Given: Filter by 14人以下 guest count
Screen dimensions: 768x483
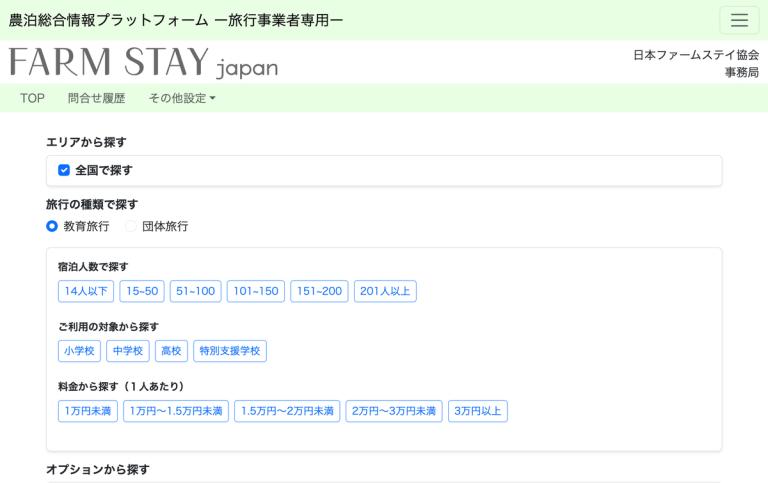Looking at the screenshot, I should [x=86, y=291].
